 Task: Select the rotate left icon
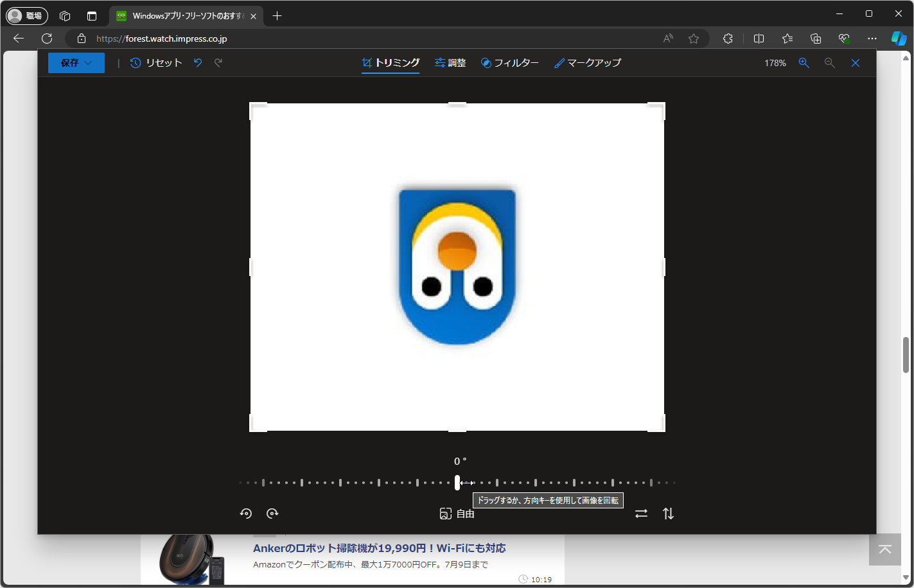[x=246, y=513]
